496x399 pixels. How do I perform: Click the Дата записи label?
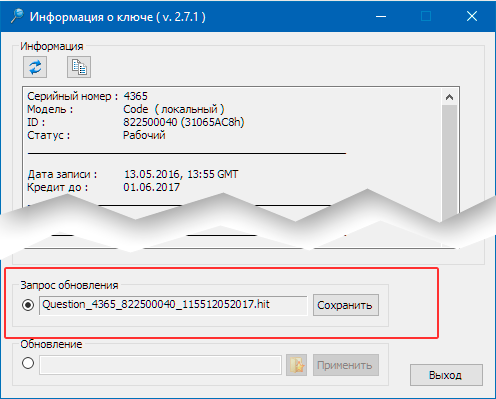click(x=62, y=174)
